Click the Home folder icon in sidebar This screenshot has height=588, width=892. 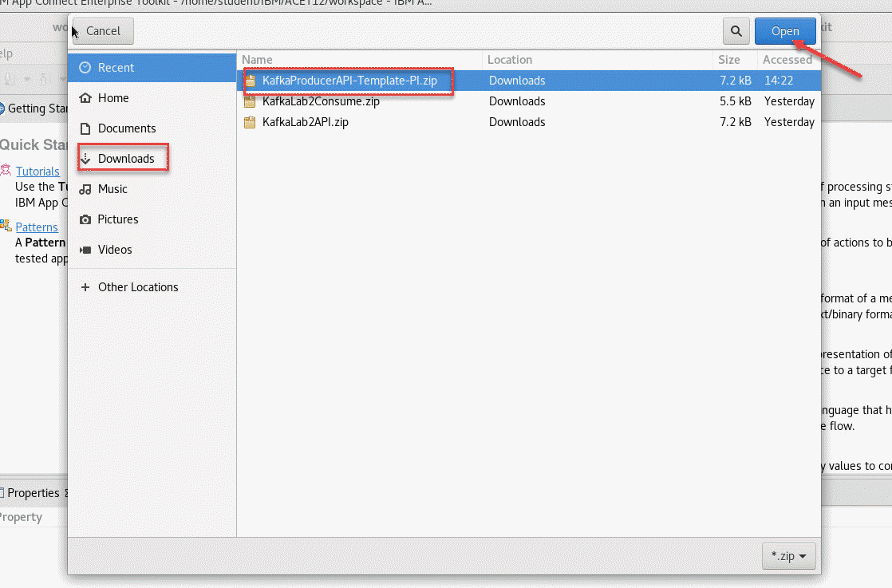click(x=85, y=98)
